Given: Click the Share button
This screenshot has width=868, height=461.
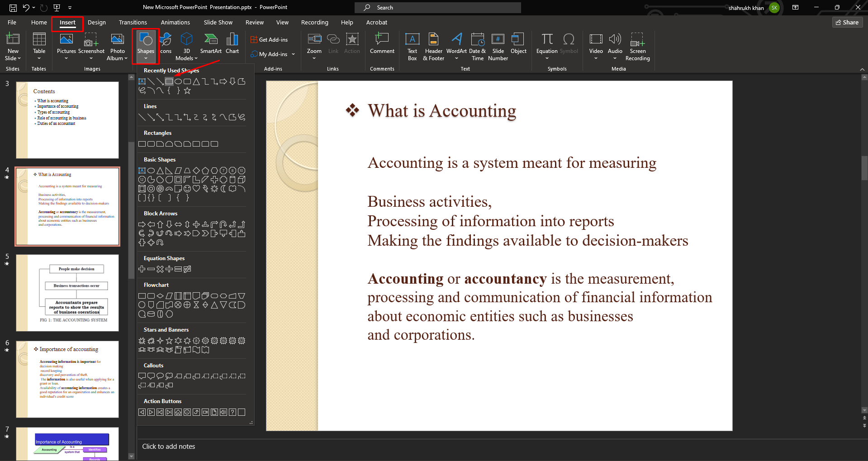Looking at the screenshot, I should click(x=847, y=22).
